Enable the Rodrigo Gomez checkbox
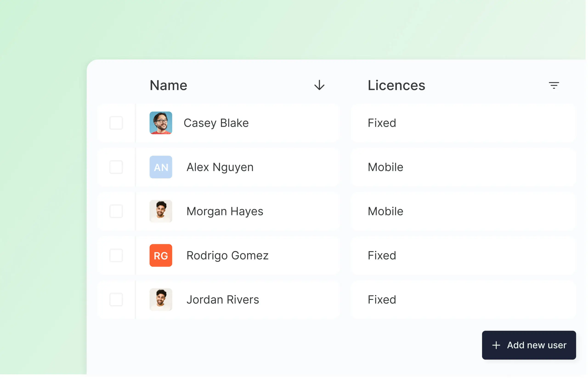The image size is (588, 380). pyautogui.click(x=116, y=255)
